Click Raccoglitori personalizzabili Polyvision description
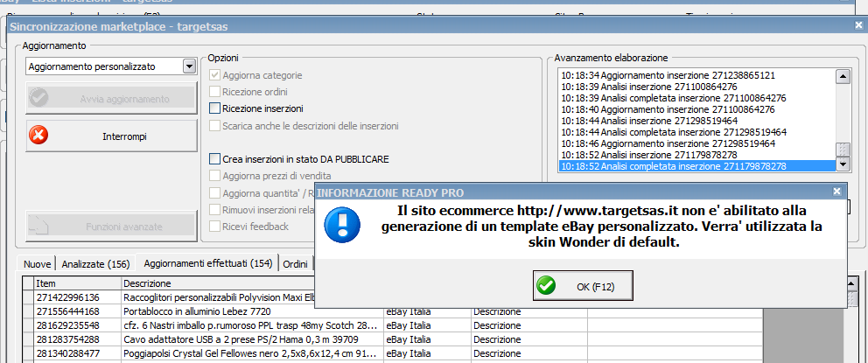Image resolution: width=868 pixels, height=363 pixels. [x=219, y=297]
